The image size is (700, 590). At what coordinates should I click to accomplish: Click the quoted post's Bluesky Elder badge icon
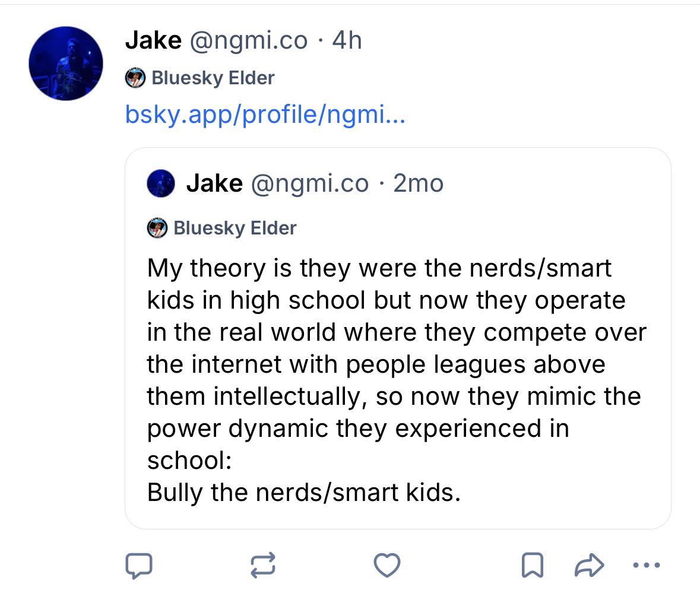157,228
